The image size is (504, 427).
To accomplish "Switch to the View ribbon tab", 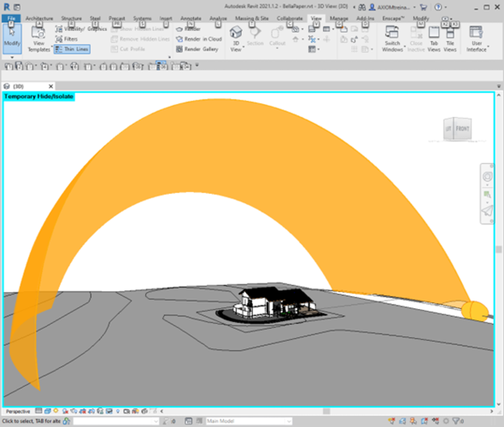I will 316,18.
